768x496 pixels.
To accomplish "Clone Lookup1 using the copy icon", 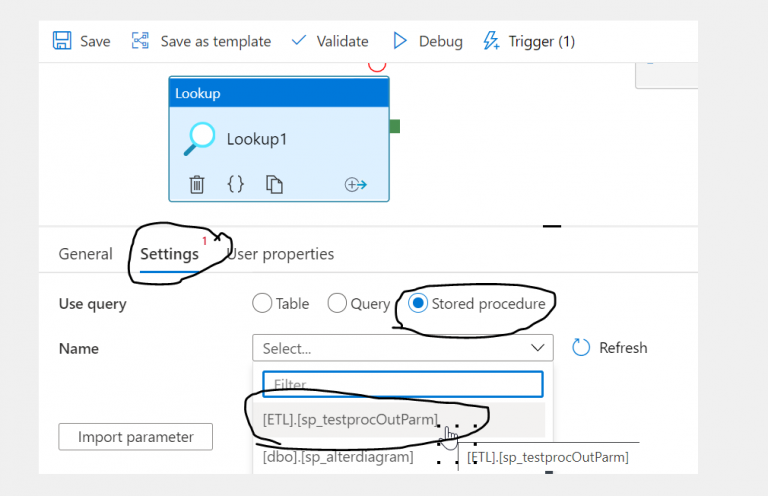I will (x=274, y=184).
